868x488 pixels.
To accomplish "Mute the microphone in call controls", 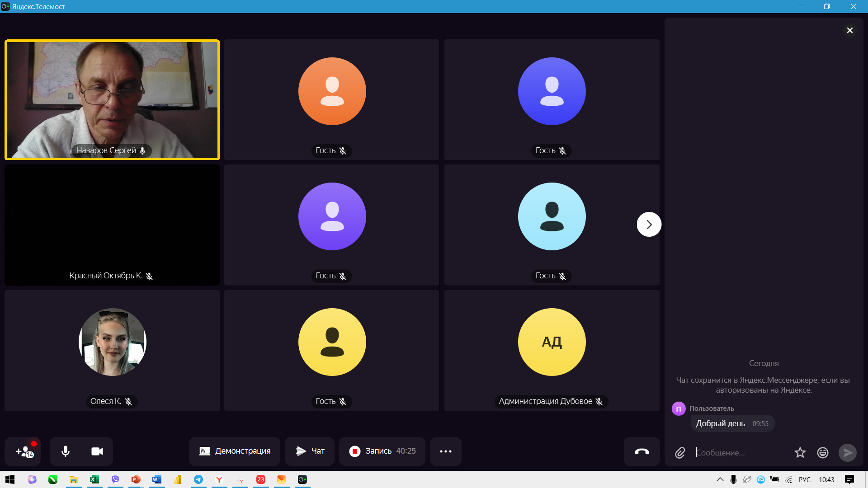I will coord(66,451).
